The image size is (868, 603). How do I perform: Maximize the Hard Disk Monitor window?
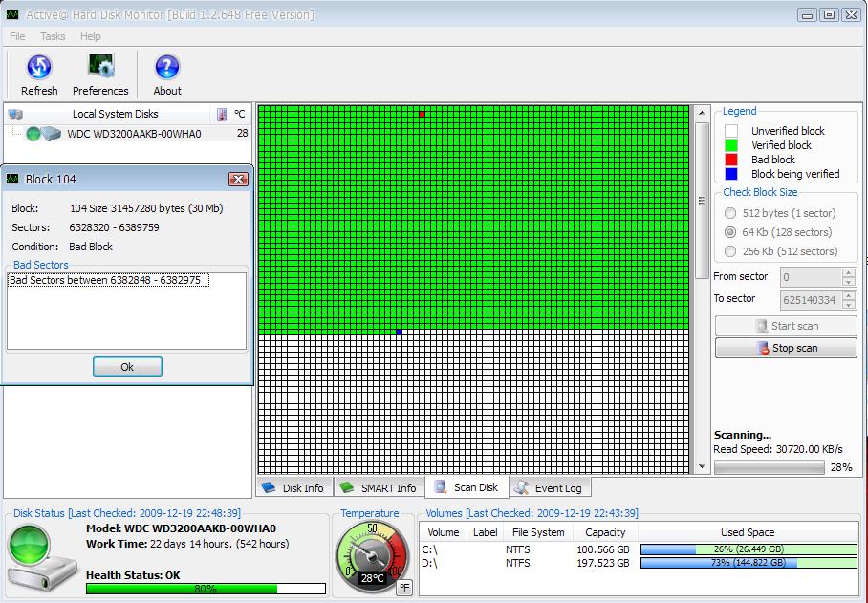[829, 15]
